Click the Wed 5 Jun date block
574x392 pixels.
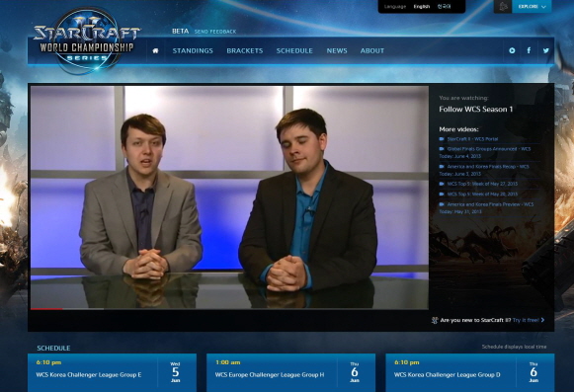coord(175,372)
